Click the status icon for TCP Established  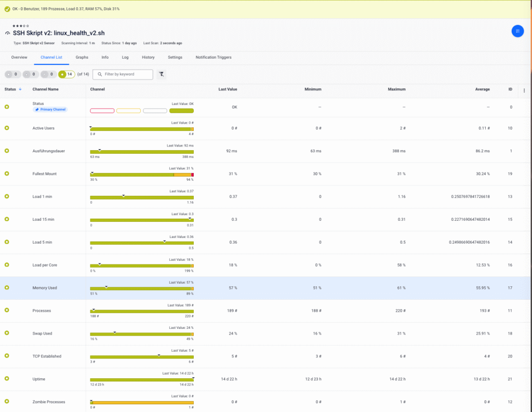click(7, 356)
